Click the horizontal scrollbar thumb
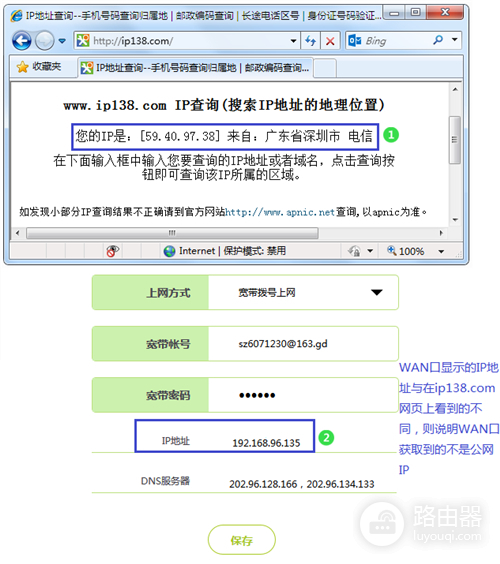Screen dimensions: 500x564 click(172, 233)
